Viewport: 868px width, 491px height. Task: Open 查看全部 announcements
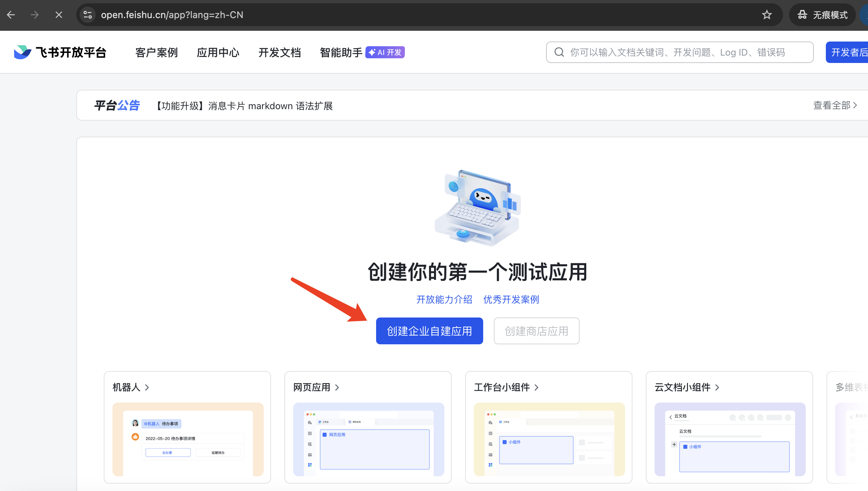point(835,106)
